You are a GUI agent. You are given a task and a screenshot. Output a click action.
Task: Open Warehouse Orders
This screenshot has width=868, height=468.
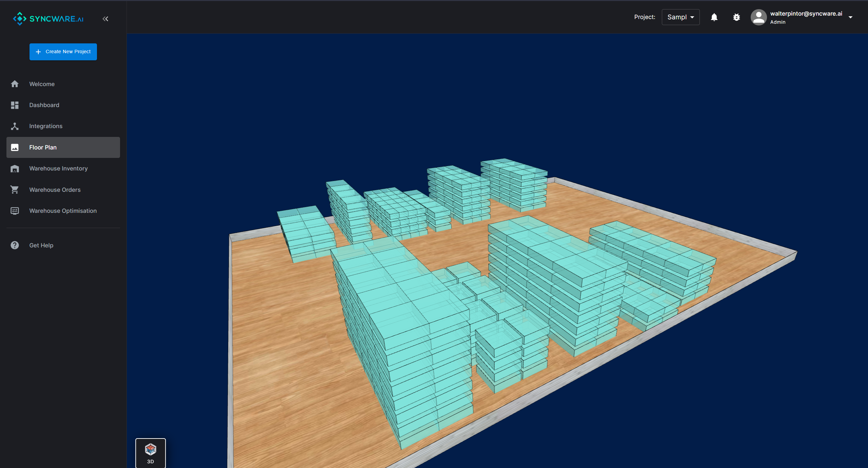(55, 190)
